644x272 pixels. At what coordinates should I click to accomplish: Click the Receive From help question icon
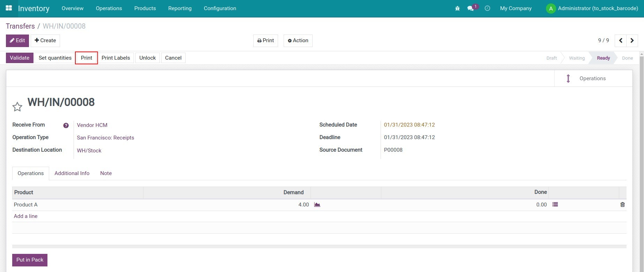66,126
